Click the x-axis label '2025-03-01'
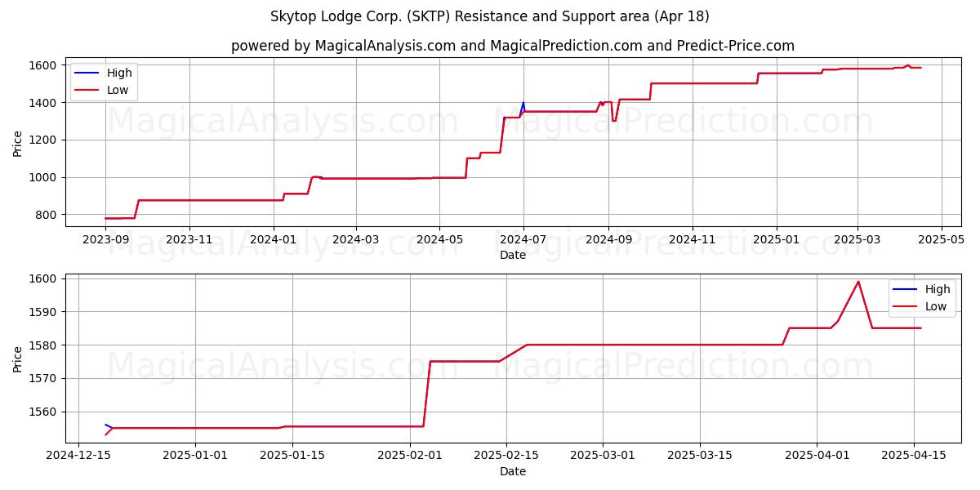Viewport: 980px width, 490px height. pyautogui.click(x=603, y=456)
